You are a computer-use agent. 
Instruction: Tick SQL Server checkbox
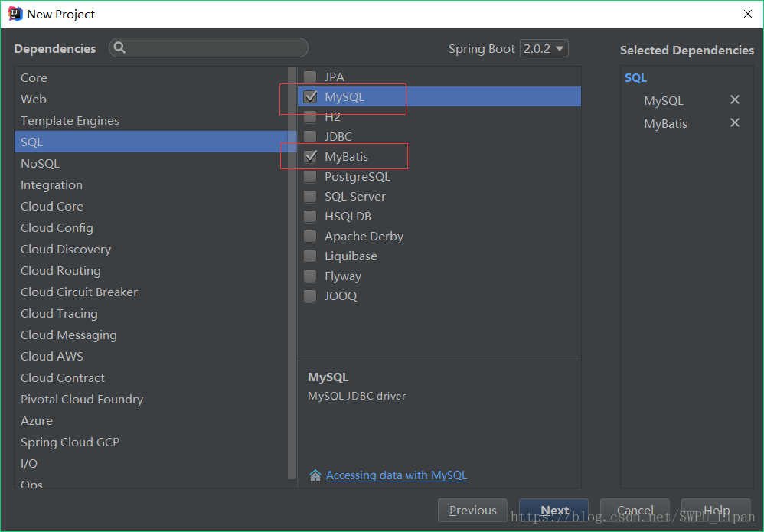[310, 196]
